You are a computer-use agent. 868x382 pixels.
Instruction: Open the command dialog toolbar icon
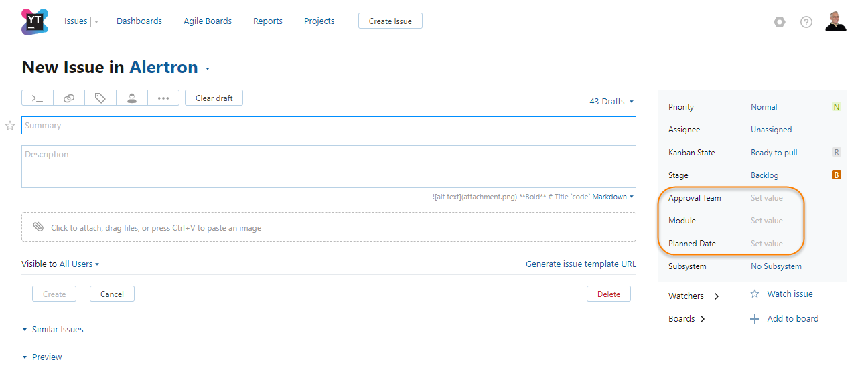38,98
